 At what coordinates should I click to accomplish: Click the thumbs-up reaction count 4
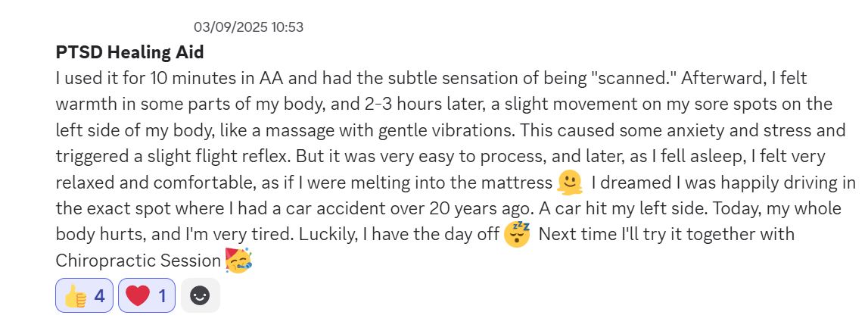coord(99,295)
